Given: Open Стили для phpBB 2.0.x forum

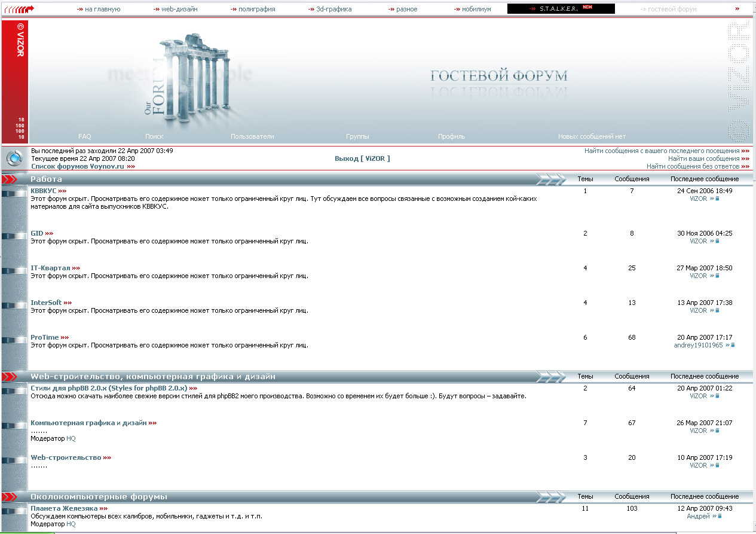Looking at the screenshot, I should click(x=109, y=388).
